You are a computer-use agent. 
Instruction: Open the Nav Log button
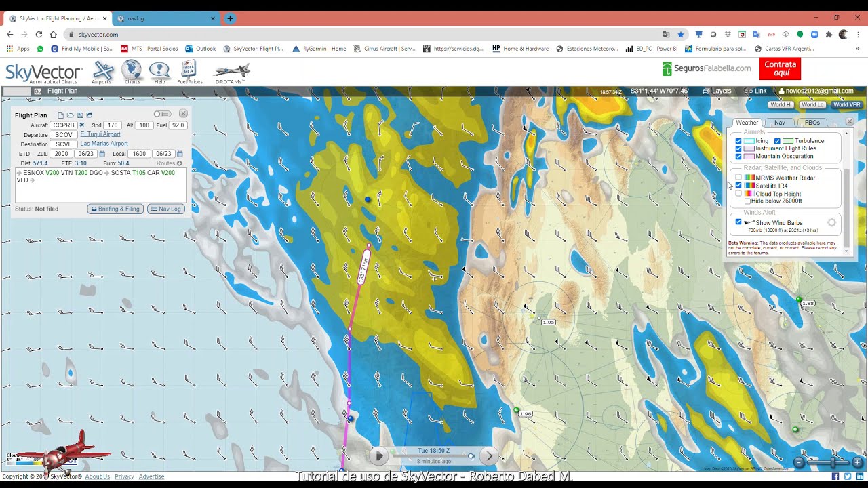pos(166,209)
